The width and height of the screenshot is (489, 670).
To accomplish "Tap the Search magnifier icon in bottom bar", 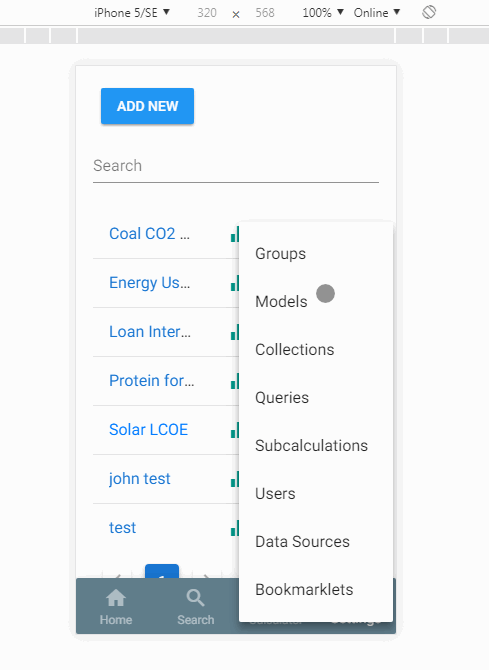I will [195, 598].
